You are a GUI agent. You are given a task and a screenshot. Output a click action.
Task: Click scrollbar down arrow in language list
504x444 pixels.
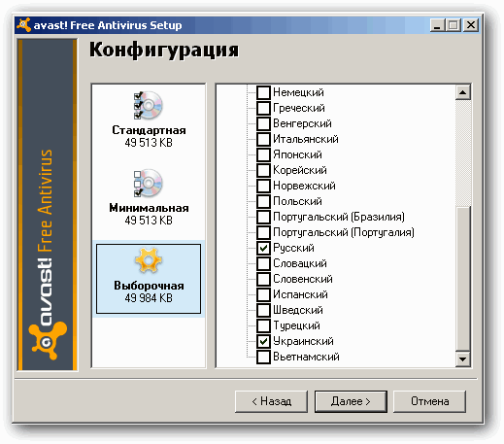click(x=463, y=359)
